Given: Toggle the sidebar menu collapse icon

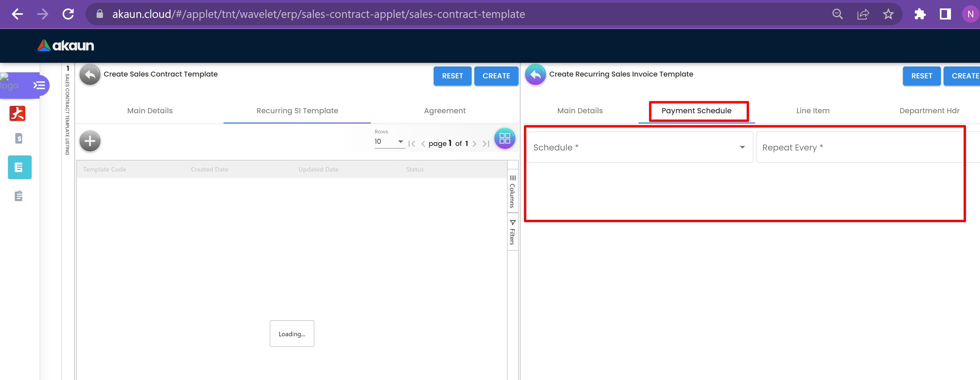Looking at the screenshot, I should click(39, 85).
